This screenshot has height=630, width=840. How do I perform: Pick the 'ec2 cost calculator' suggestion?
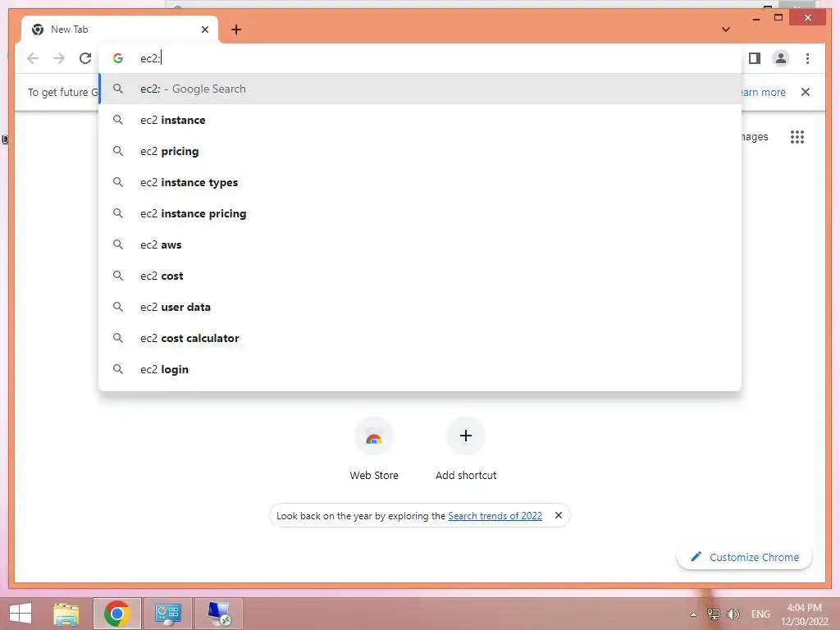click(421, 338)
